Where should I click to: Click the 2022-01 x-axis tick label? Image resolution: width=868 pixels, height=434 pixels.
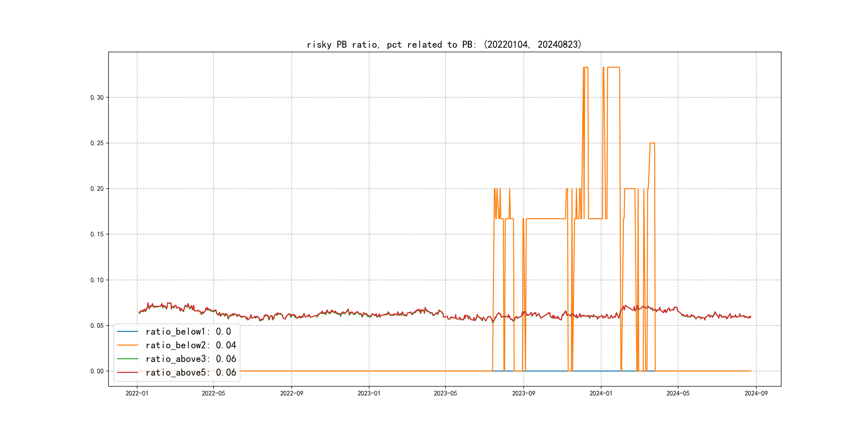pyautogui.click(x=137, y=393)
